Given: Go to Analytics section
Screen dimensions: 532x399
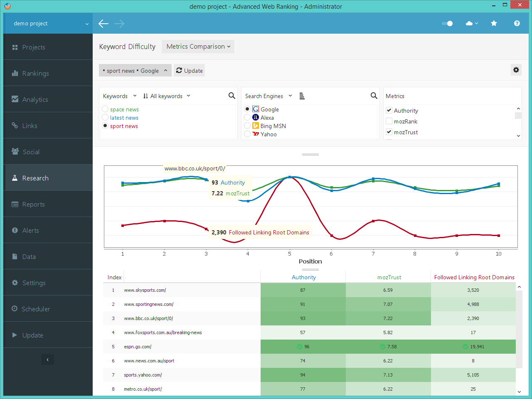Looking at the screenshot, I should point(48,99).
